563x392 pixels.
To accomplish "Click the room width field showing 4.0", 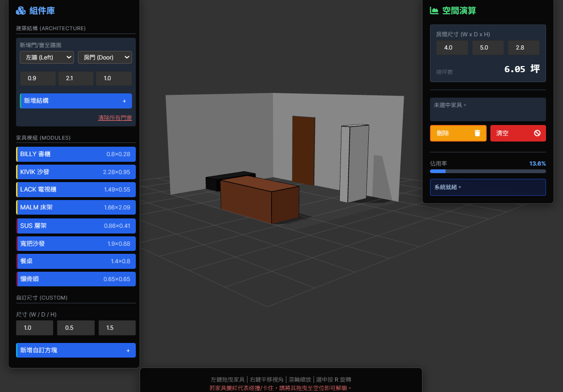I will [x=452, y=48].
